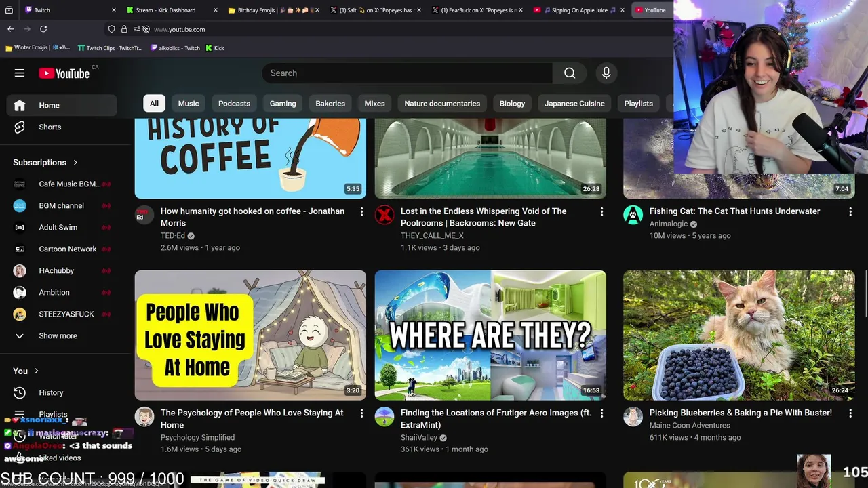The height and width of the screenshot is (488, 868).
Task: Play People Who Love Staying At Home thumbnail
Action: coord(250,335)
